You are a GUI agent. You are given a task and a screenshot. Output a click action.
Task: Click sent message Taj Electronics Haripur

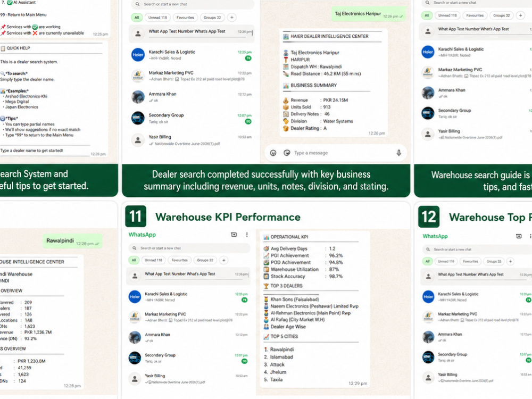coord(369,14)
